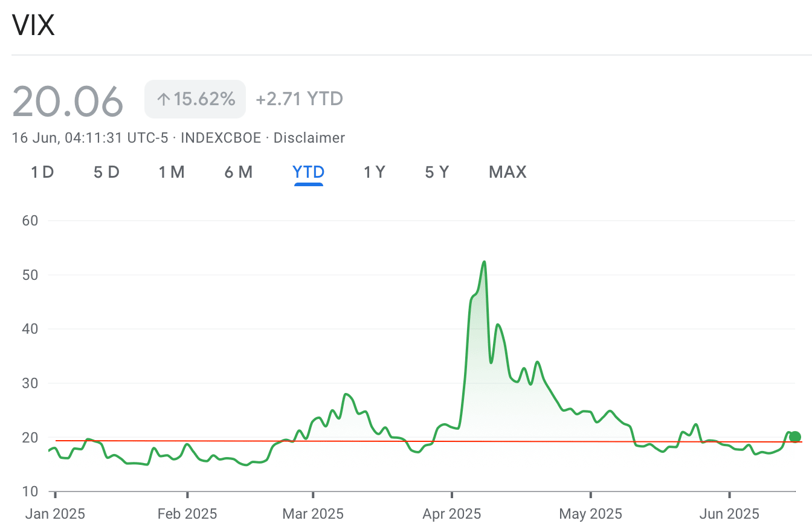Image resolution: width=812 pixels, height=532 pixels.
Task: Click the 30 y-axis label
Action: [30, 383]
